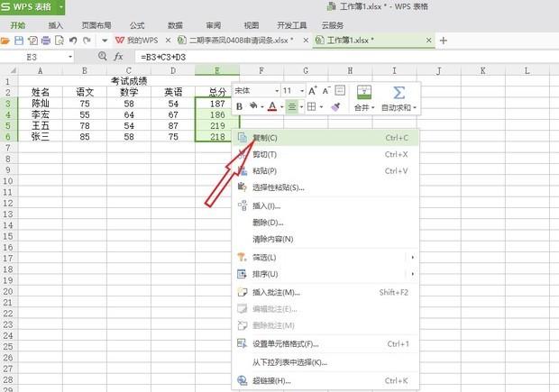Choose 复制(C) from context menu
This screenshot has height=392, width=559.
325,138
